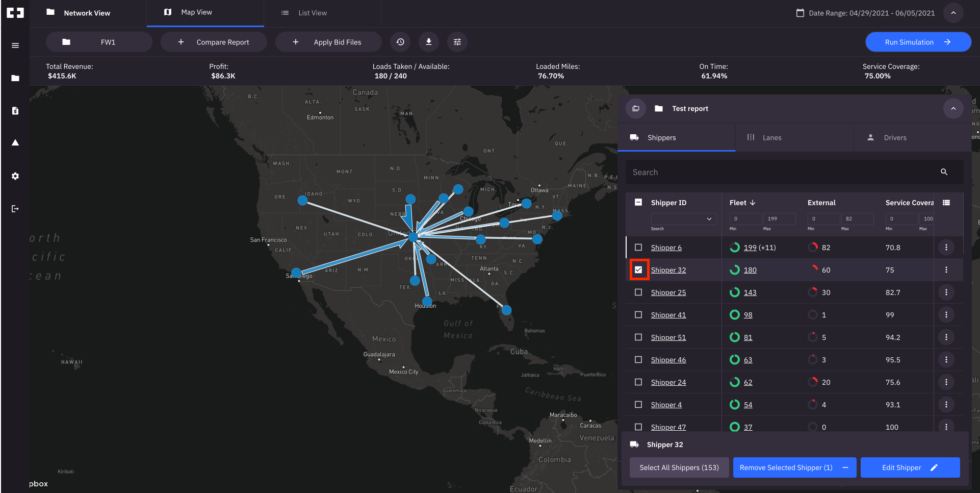Open the settings gear in the left sidebar
The height and width of the screenshot is (493, 980).
pyautogui.click(x=15, y=176)
